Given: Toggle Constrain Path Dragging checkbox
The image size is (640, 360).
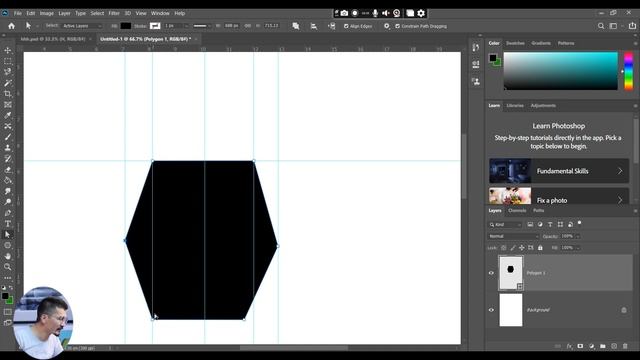Looking at the screenshot, I should pyautogui.click(x=398, y=26).
